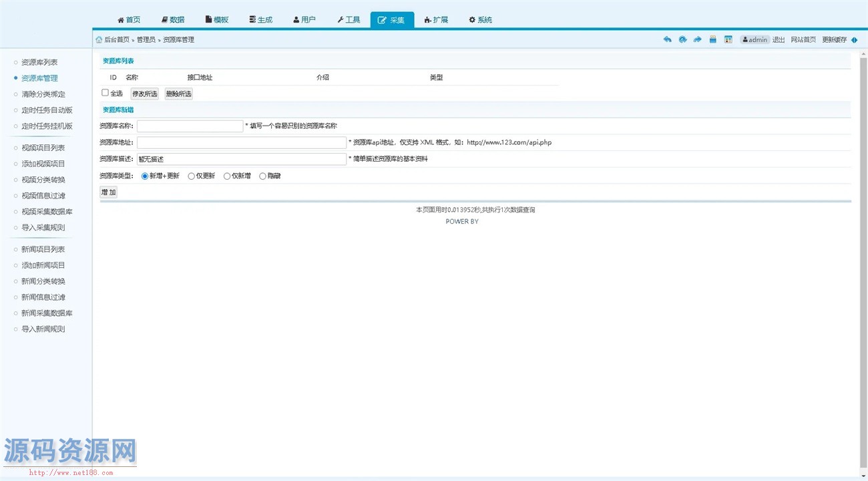Open 视频采集数据库 in the sidebar
868x481 pixels.
(47, 212)
